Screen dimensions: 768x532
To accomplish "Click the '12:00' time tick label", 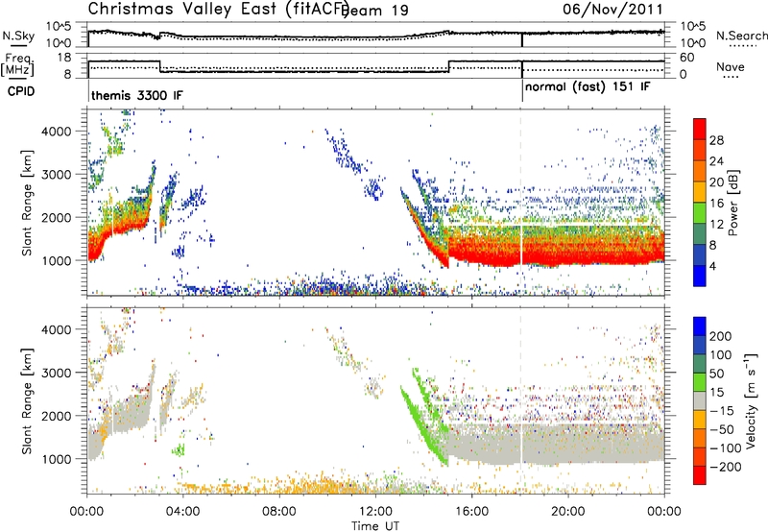I will click(375, 511).
